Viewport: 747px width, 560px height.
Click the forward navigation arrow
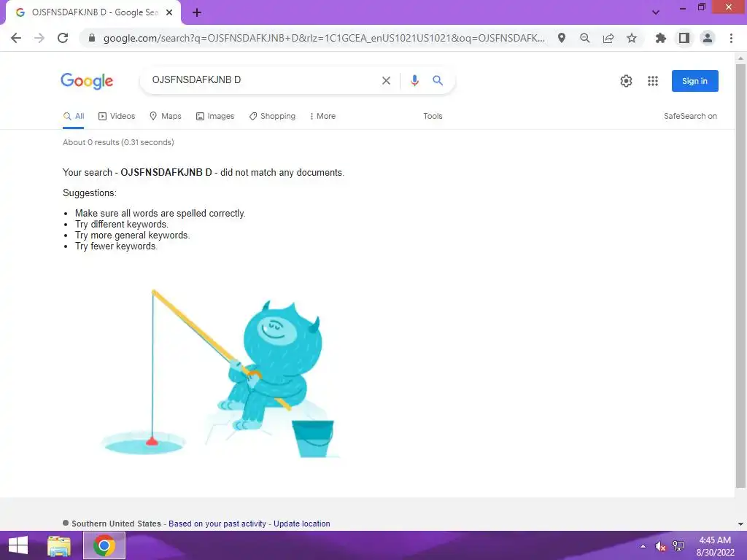(39, 38)
